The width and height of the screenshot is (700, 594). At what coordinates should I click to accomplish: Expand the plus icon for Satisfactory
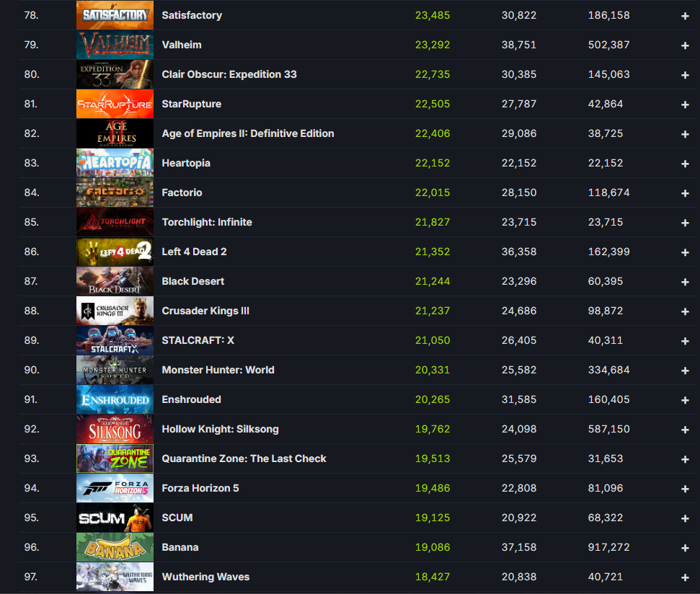click(685, 16)
